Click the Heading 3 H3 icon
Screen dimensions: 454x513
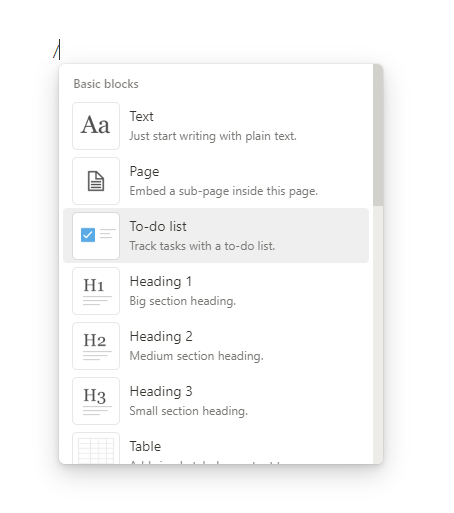96,401
